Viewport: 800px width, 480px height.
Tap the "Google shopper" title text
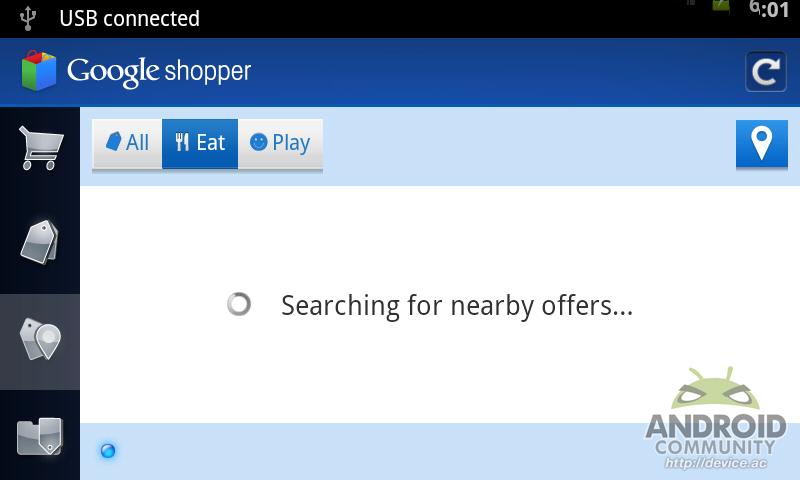(159, 71)
